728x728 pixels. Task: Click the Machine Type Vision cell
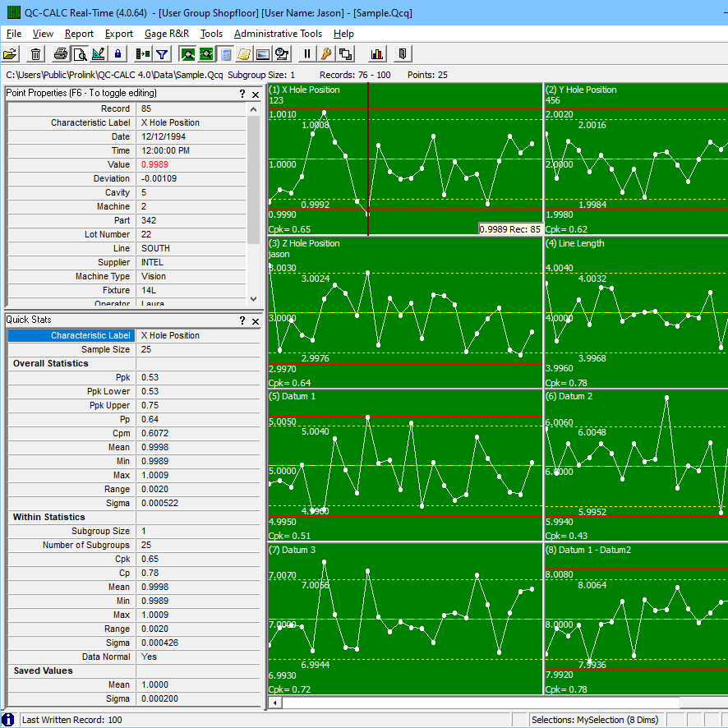(191, 276)
